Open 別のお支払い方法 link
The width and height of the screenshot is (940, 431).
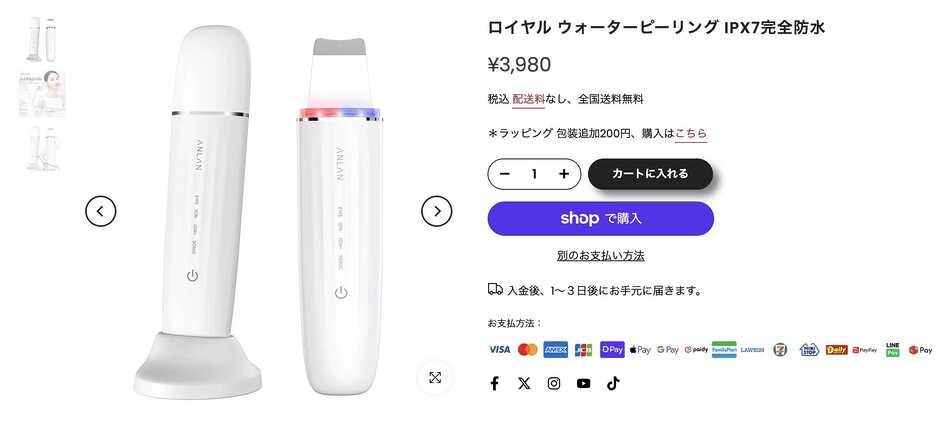pos(600,256)
